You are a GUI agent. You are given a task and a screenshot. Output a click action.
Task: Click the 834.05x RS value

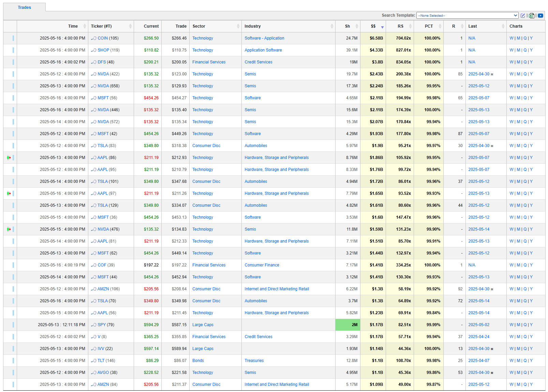[x=403, y=62]
